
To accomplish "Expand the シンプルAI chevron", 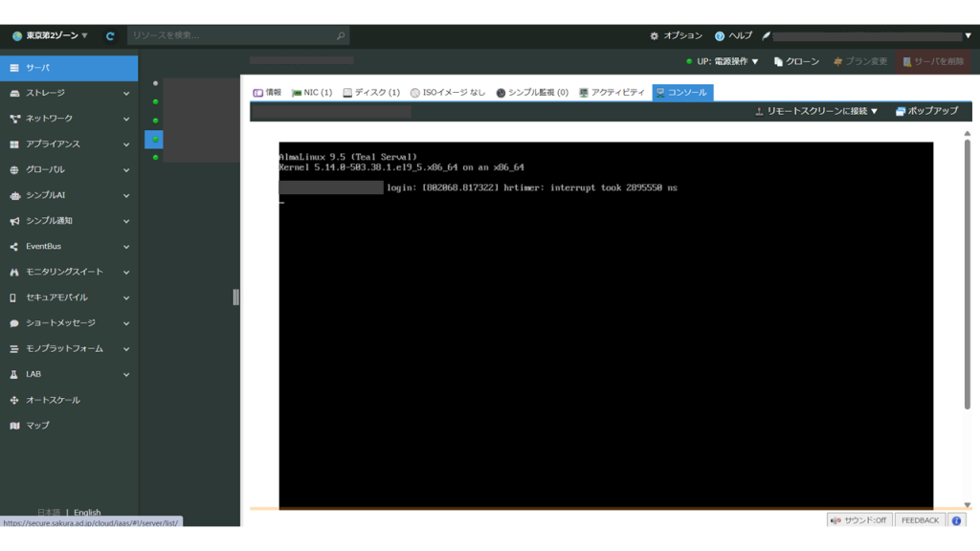I will (126, 196).
